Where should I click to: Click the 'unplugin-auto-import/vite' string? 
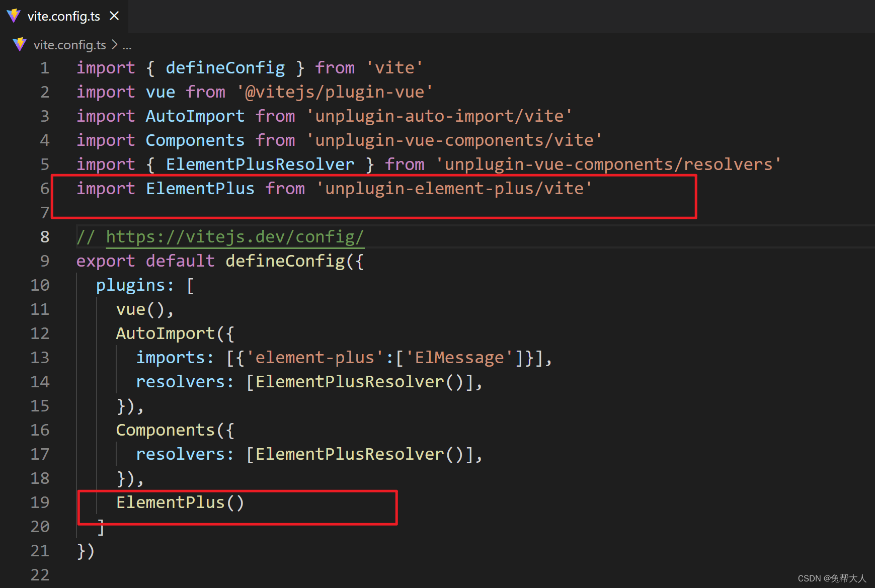pos(439,116)
